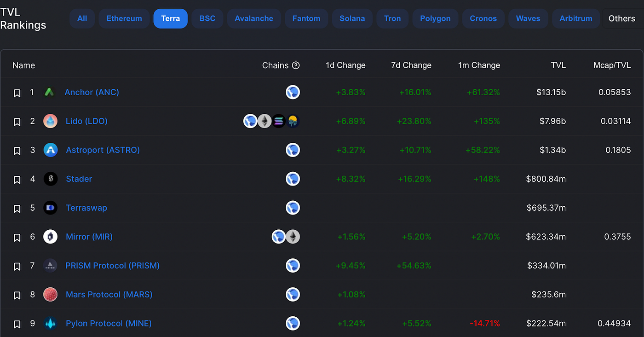Click Terra chain icon in Terraswap row

click(293, 208)
